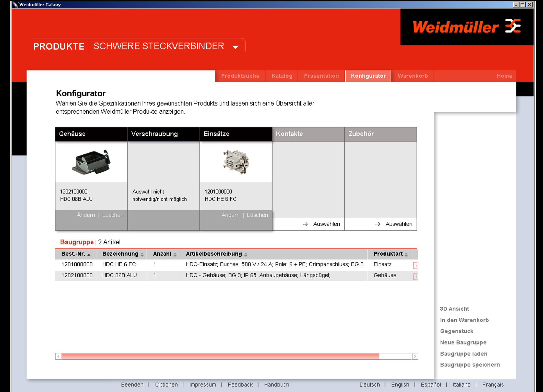543x392 pixels.
Task: Click the Einsätze insert thumbnail image
Action: (236, 162)
